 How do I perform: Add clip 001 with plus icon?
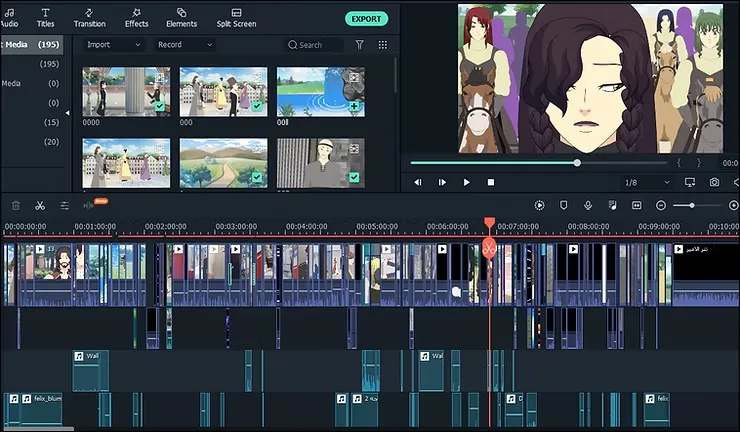click(x=354, y=107)
